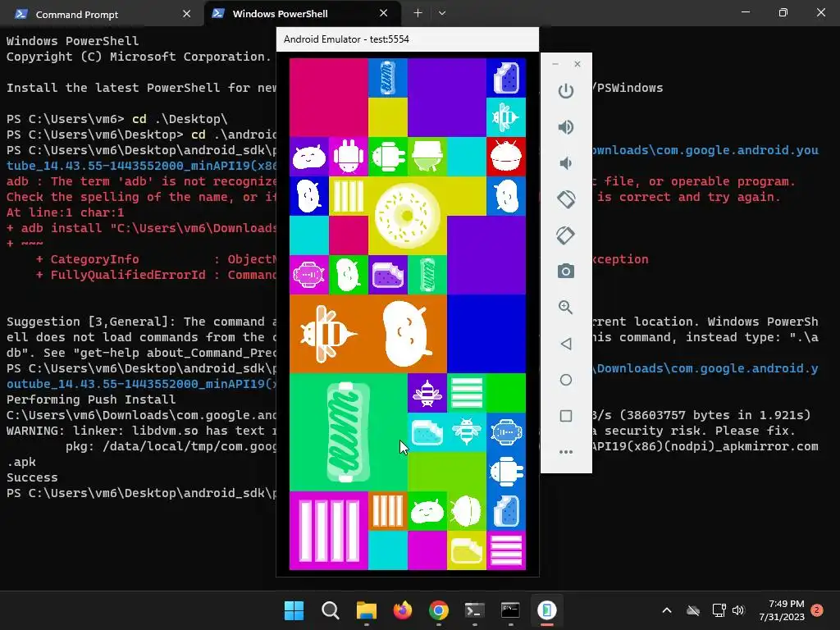Tap the emulator Back triangle button
840x630 pixels.
[566, 344]
